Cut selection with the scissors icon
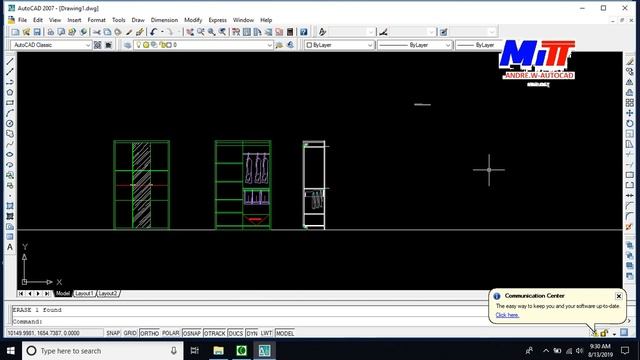 click(x=97, y=32)
